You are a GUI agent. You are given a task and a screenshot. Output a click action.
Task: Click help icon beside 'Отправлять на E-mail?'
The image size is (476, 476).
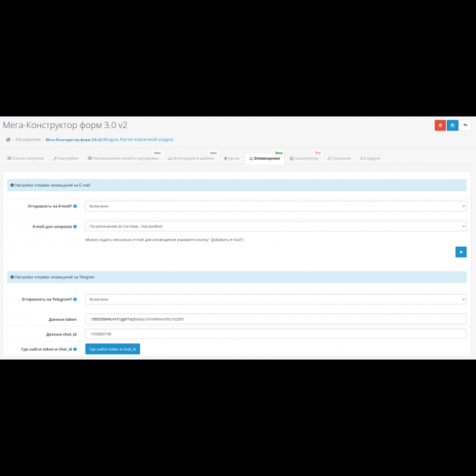pos(77,207)
